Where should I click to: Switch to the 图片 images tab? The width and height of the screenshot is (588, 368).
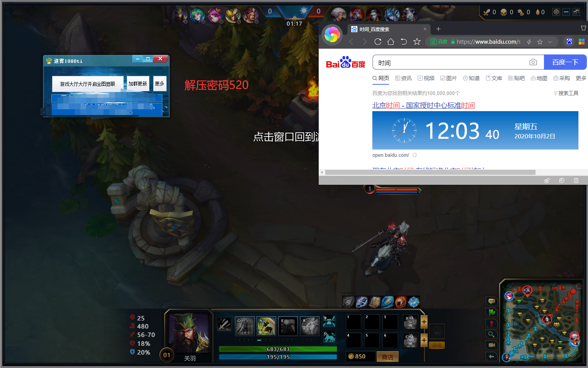pyautogui.click(x=449, y=78)
